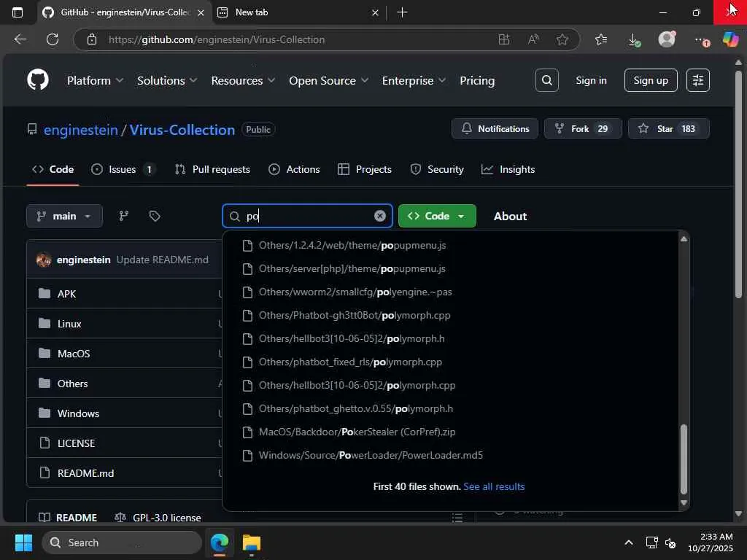Fork the repository

point(583,128)
